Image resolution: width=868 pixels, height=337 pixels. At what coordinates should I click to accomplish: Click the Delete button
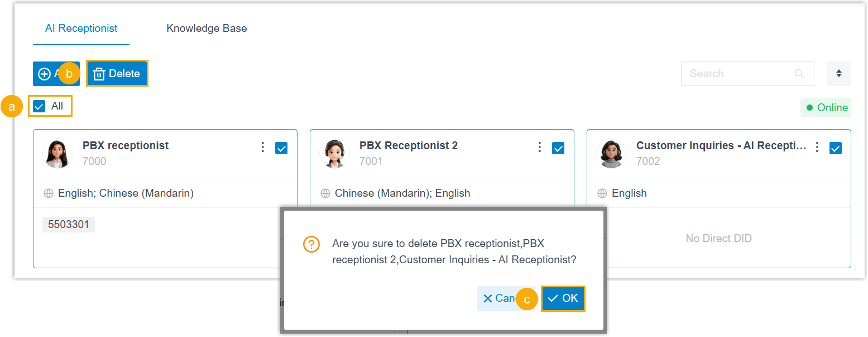(x=117, y=74)
